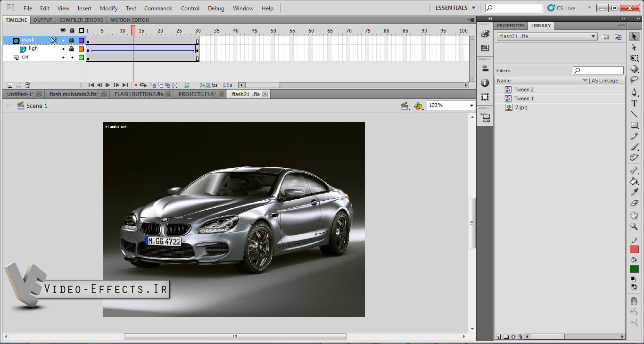Select the Subselection tool

pyautogui.click(x=634, y=48)
